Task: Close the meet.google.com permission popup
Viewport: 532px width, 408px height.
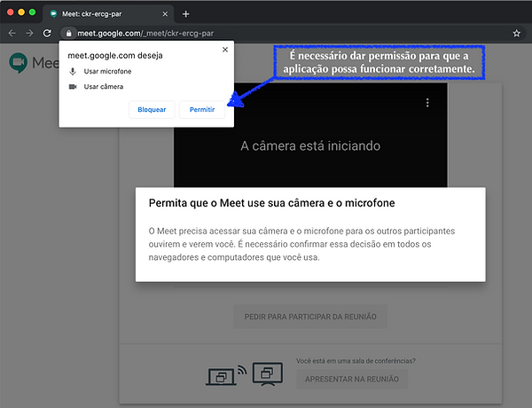Action: [225, 50]
